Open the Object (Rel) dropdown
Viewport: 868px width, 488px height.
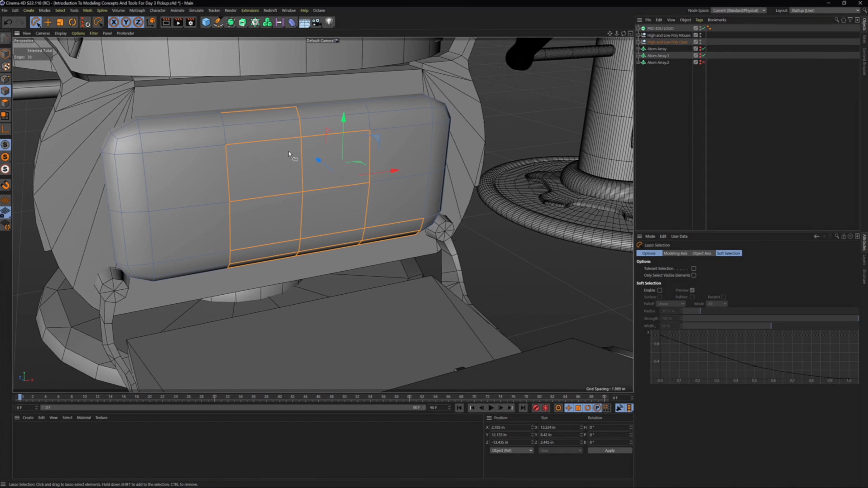(x=512, y=450)
